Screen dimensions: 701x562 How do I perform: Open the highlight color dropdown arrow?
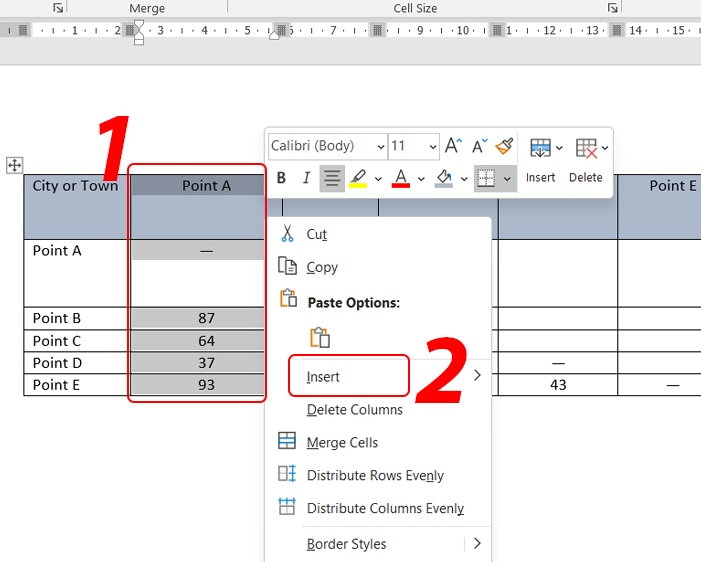[378, 179]
